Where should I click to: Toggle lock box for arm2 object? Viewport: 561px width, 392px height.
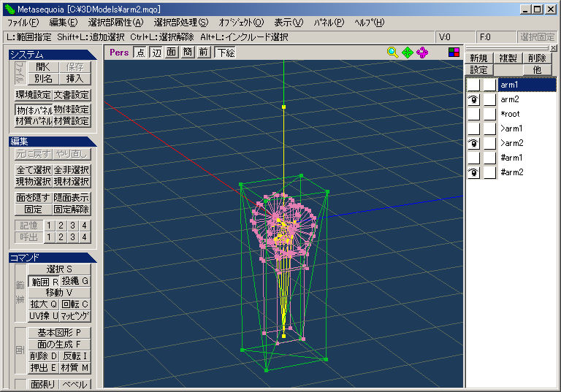(x=490, y=99)
